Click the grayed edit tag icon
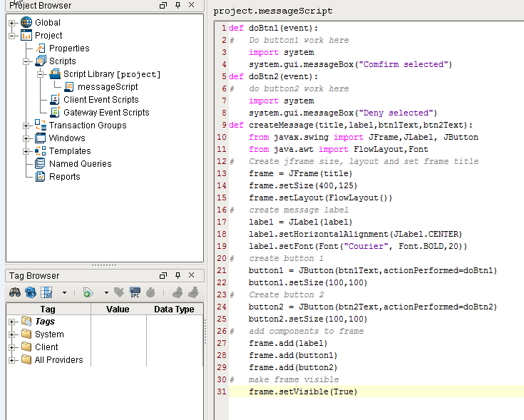The image size is (524, 420). pyautogui.click(x=119, y=292)
